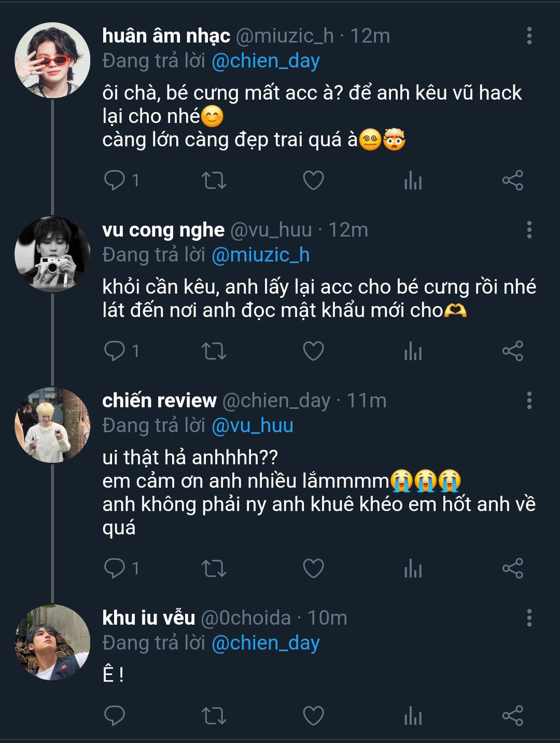560x743 pixels.
Task: Open more options for chiến review's tweet
Action: coord(529,400)
